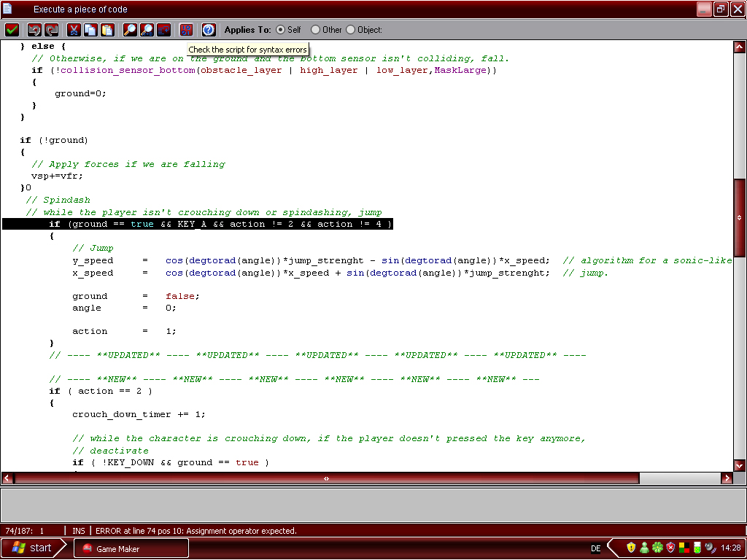This screenshot has width=747, height=560.
Task: Undo the last edit in the code editor
Action: pos(34,30)
